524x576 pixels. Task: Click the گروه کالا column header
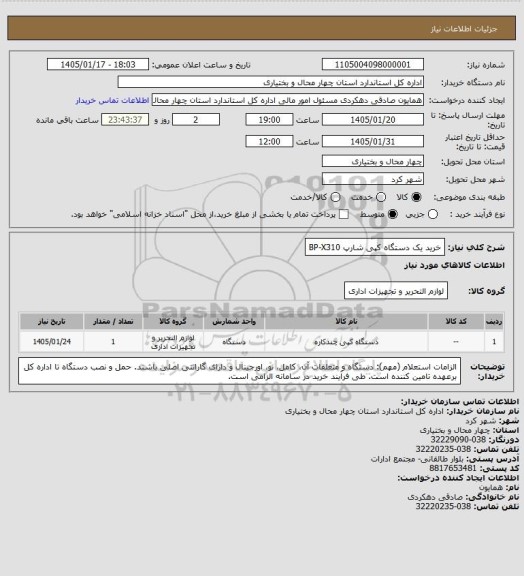click(173, 321)
